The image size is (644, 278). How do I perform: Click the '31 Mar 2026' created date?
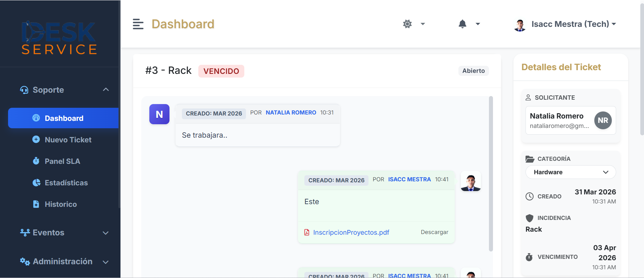coord(595,192)
